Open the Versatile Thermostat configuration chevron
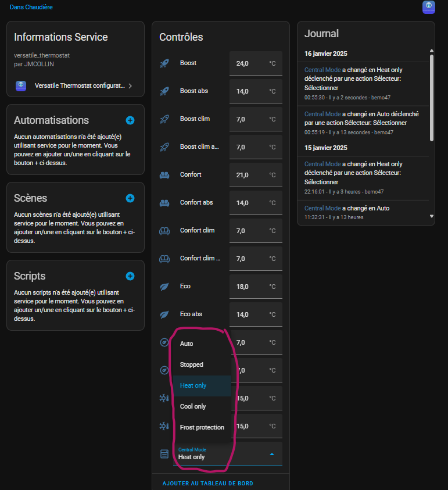Viewport: 448px width, 490px height. click(x=130, y=85)
